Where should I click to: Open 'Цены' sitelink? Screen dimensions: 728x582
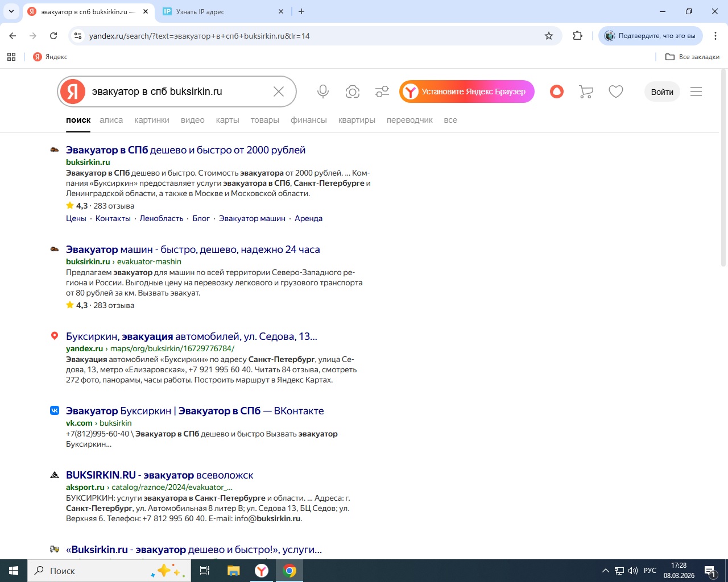(x=76, y=218)
